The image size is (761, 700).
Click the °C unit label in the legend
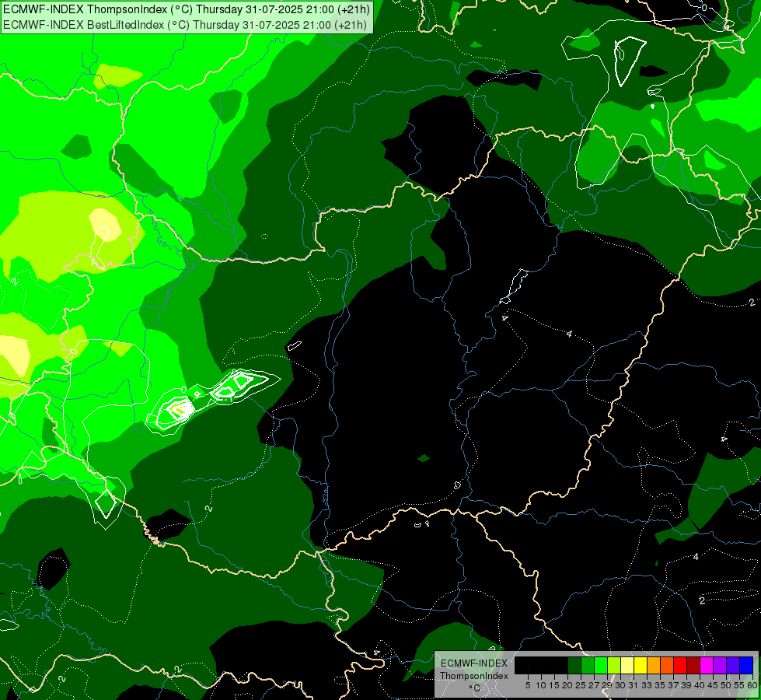click(474, 688)
